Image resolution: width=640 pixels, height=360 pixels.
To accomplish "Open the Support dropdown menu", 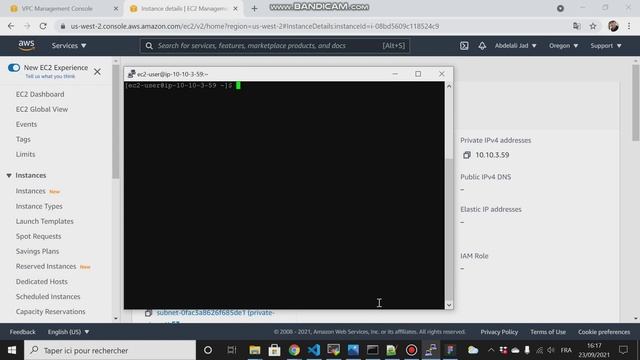I will point(606,46).
